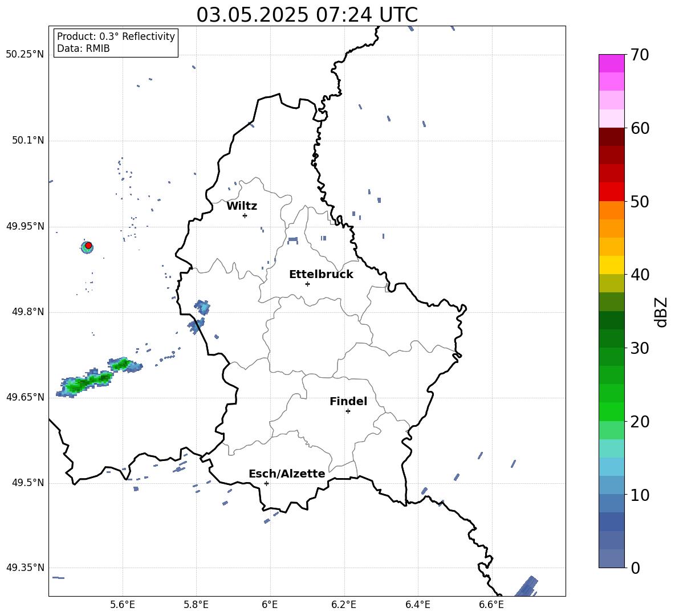Click the colorbar '20' tick label
The width and height of the screenshot is (675, 616).
click(640, 421)
